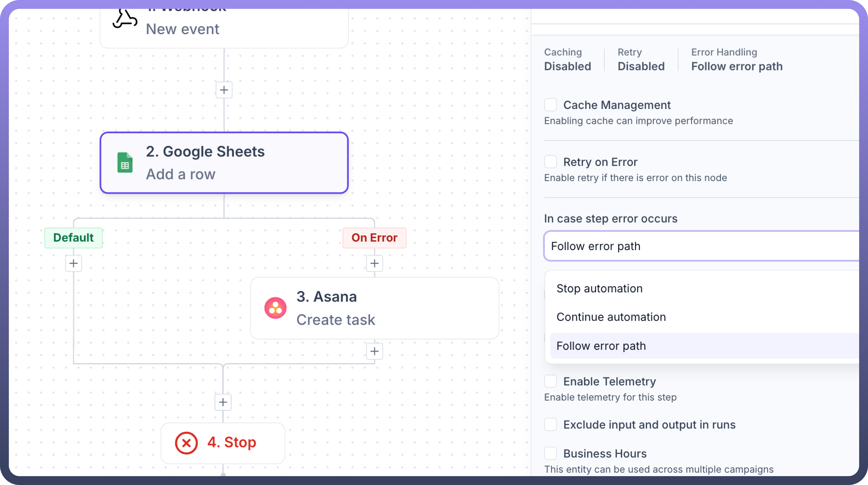Open the step error handling dropdown
868x485 pixels.
coord(701,246)
